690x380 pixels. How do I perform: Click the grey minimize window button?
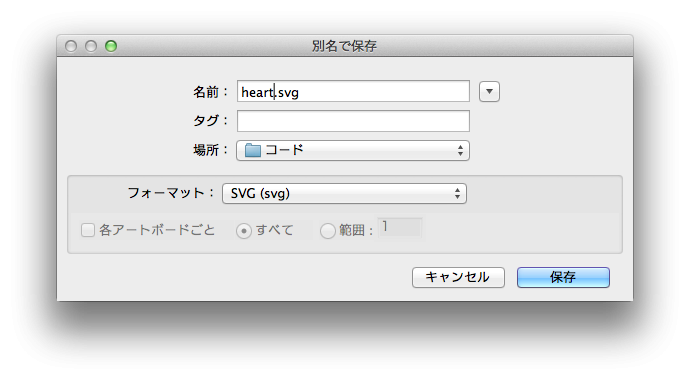pyautogui.click(x=91, y=46)
